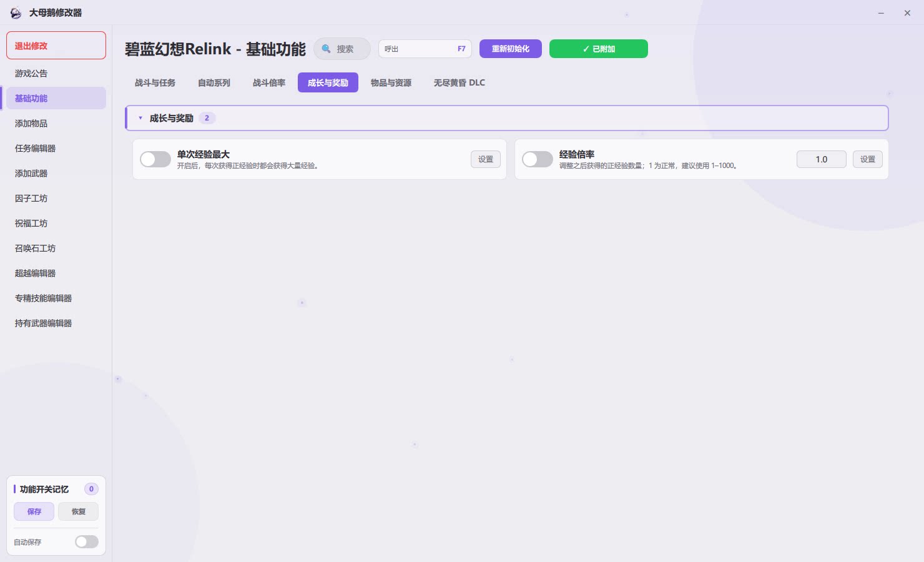Open 任务编辑器 in sidebar
The width and height of the screenshot is (924, 562).
click(56, 148)
